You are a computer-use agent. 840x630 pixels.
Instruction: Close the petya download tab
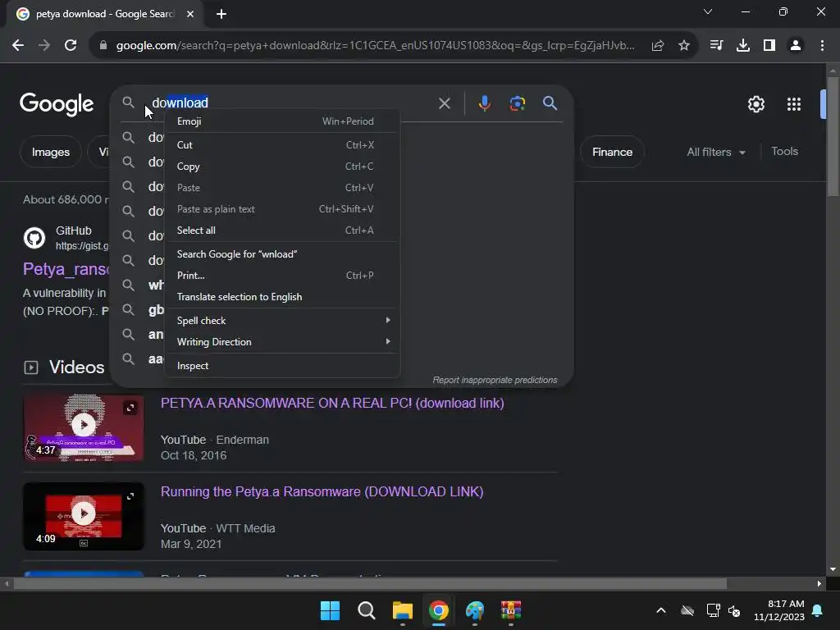tap(190, 14)
